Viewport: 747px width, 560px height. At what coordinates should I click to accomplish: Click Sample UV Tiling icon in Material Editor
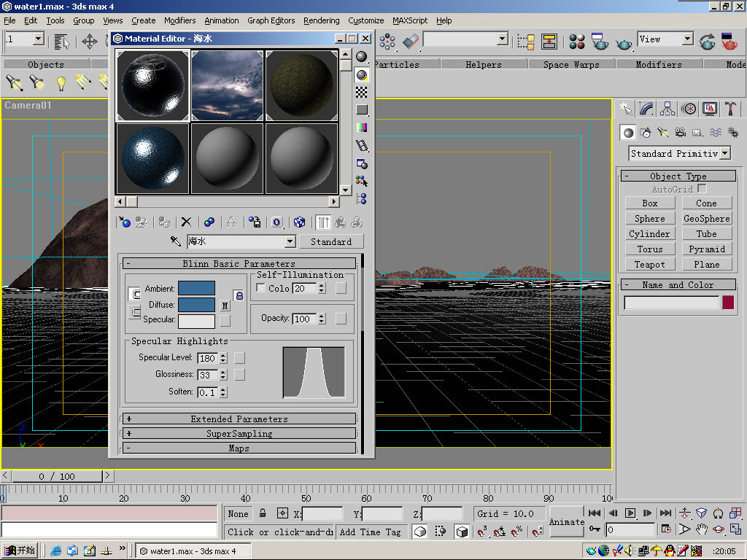pos(362,110)
